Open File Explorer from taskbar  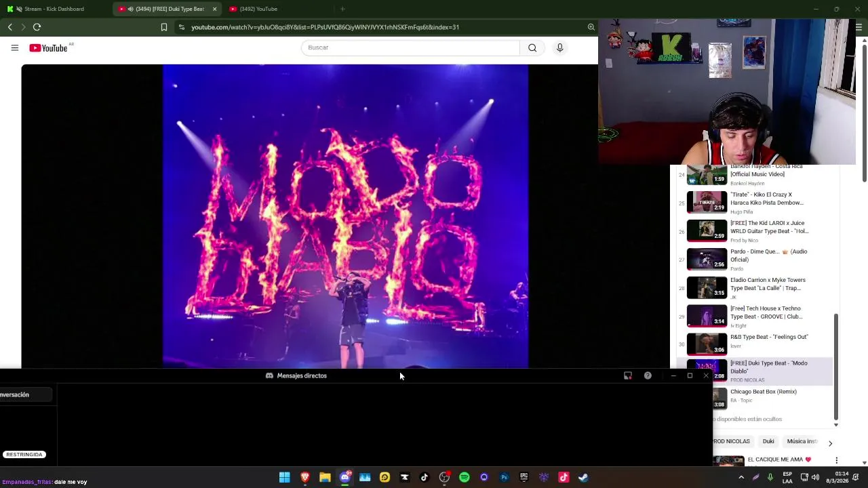pos(325,477)
